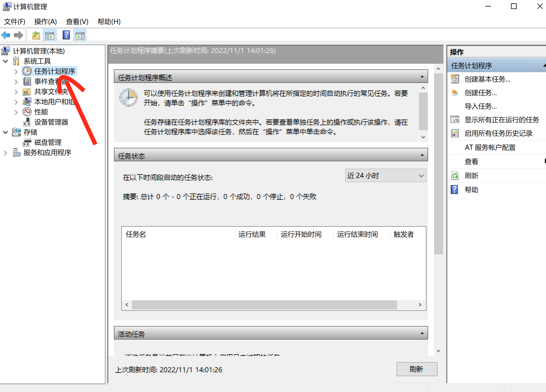
Task: Open the 帮助(H) menu
Action: pos(109,21)
